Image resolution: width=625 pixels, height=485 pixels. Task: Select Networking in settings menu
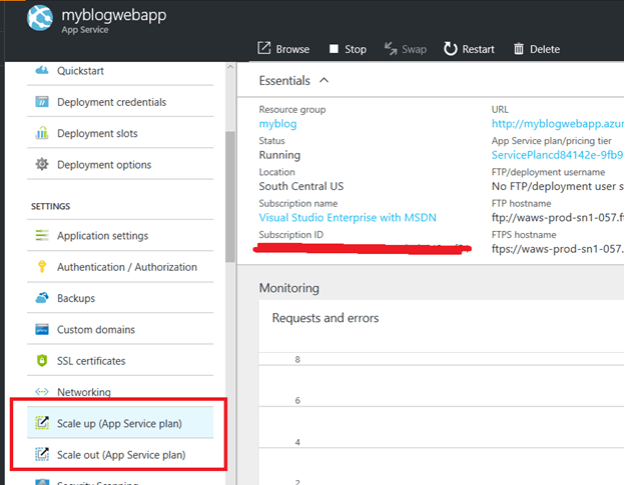pyautogui.click(x=84, y=392)
